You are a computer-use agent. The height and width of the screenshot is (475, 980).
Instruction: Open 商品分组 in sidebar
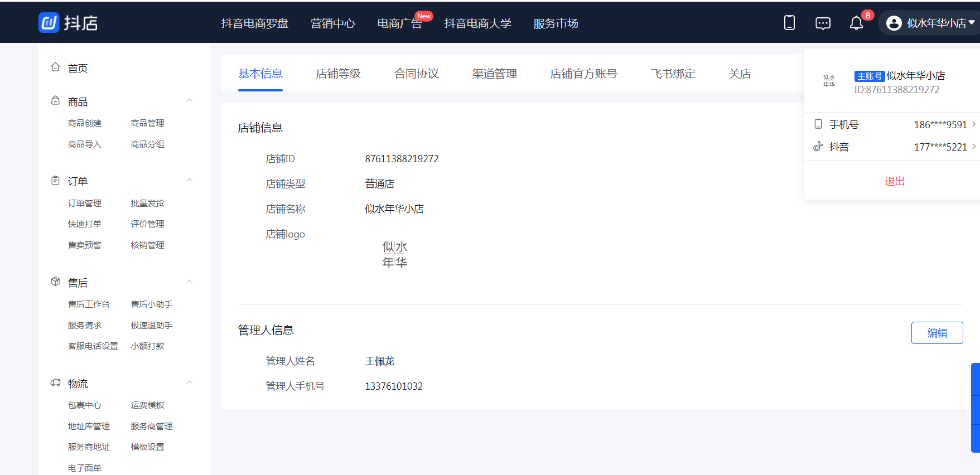[148, 144]
